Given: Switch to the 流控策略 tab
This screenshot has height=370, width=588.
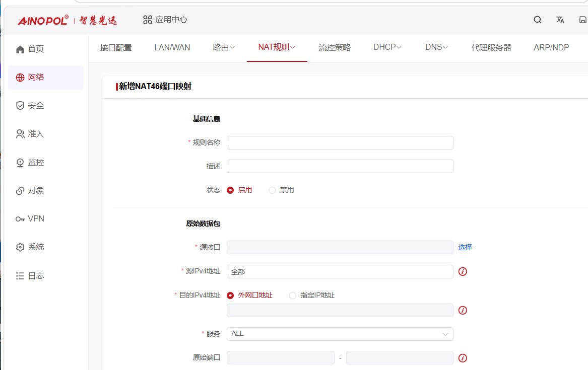Looking at the screenshot, I should pos(335,47).
